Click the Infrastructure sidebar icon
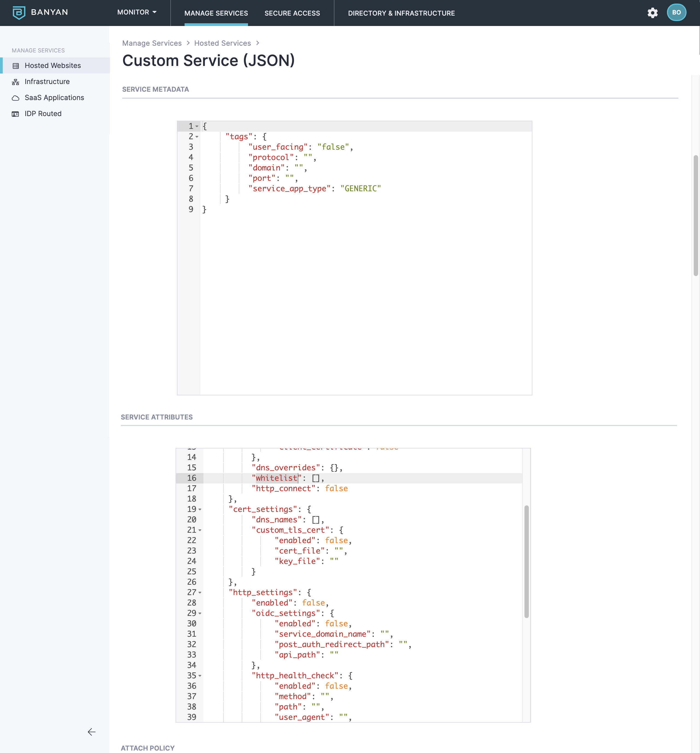Screen dimensions: 700x753 pos(16,82)
